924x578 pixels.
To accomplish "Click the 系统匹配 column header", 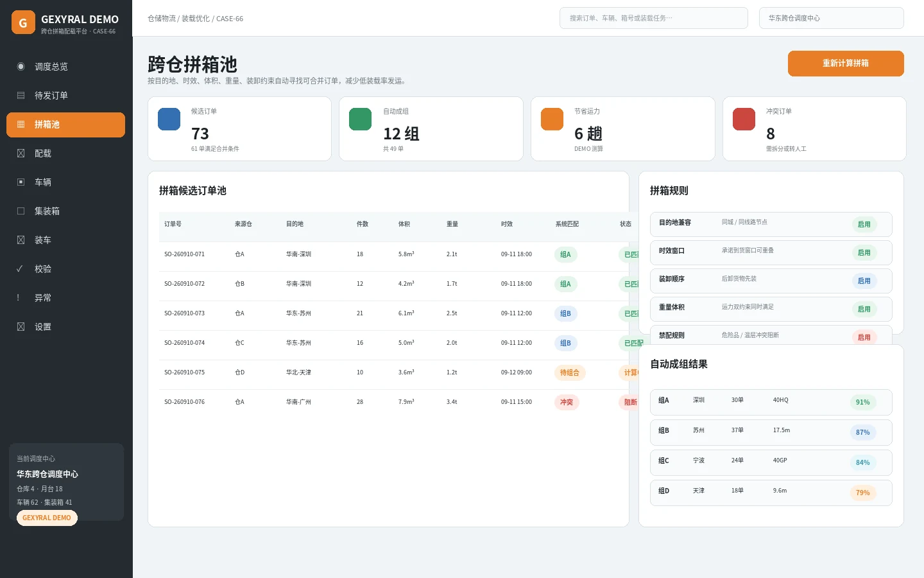I will pos(567,224).
